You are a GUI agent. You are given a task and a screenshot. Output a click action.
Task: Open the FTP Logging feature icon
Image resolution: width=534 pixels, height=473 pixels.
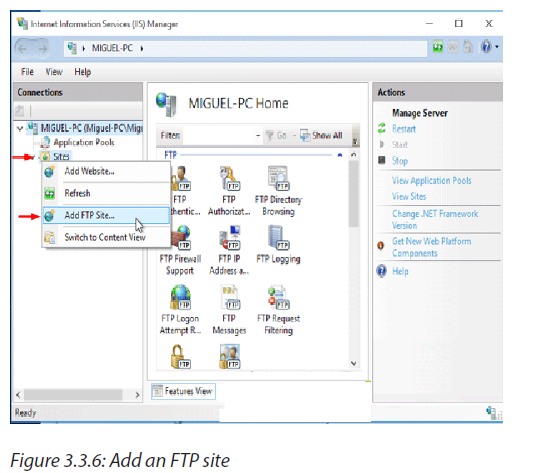(x=278, y=245)
